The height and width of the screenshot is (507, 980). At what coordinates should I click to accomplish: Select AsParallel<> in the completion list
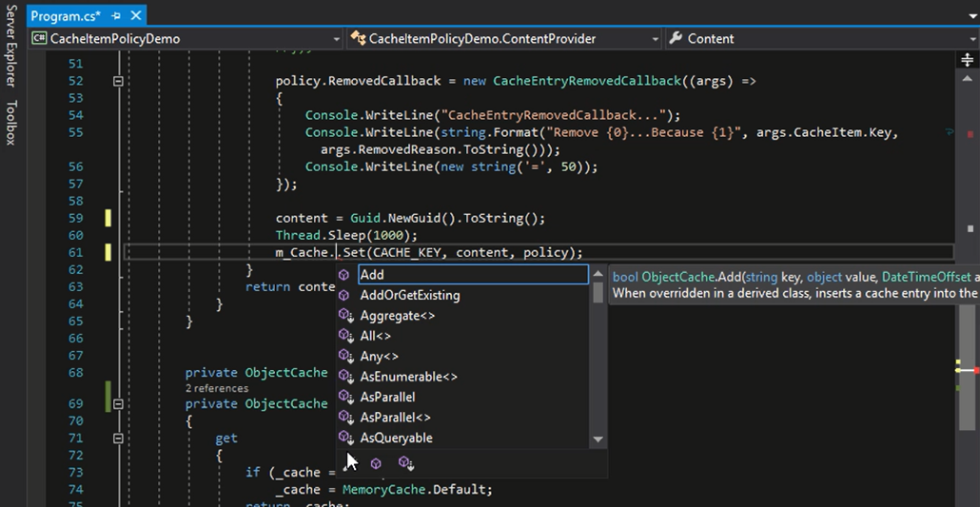[x=395, y=418]
